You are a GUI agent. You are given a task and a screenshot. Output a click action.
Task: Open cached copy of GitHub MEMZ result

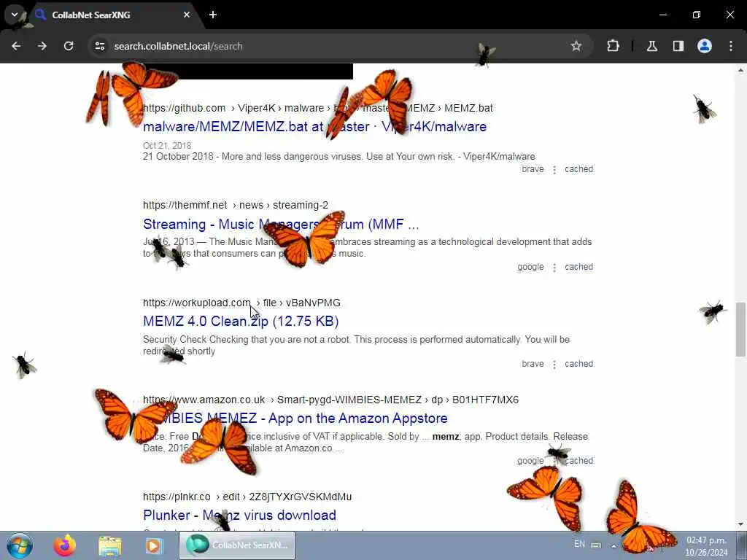click(578, 169)
